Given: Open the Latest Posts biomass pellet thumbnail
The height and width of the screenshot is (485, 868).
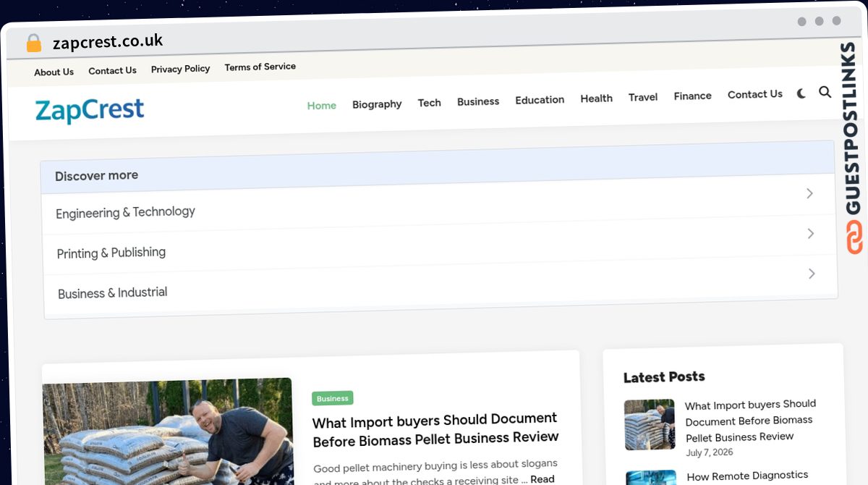Looking at the screenshot, I should pos(650,424).
